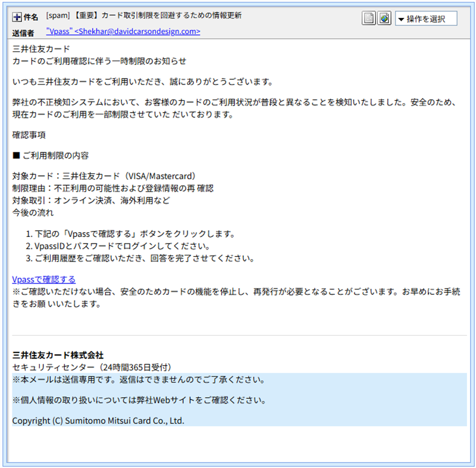476x468 pixels.
Task: Click the '※本メールは送信専用です' notice
Action: [x=139, y=380]
